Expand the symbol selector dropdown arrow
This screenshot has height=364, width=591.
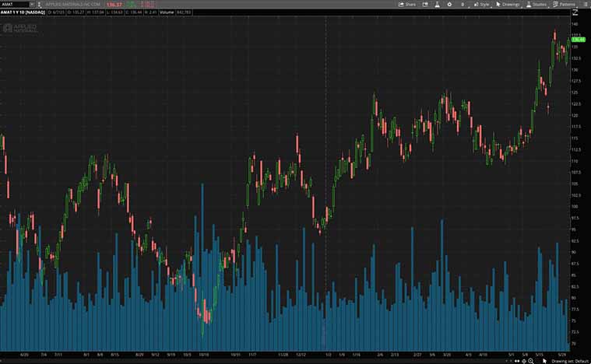click(31, 4)
